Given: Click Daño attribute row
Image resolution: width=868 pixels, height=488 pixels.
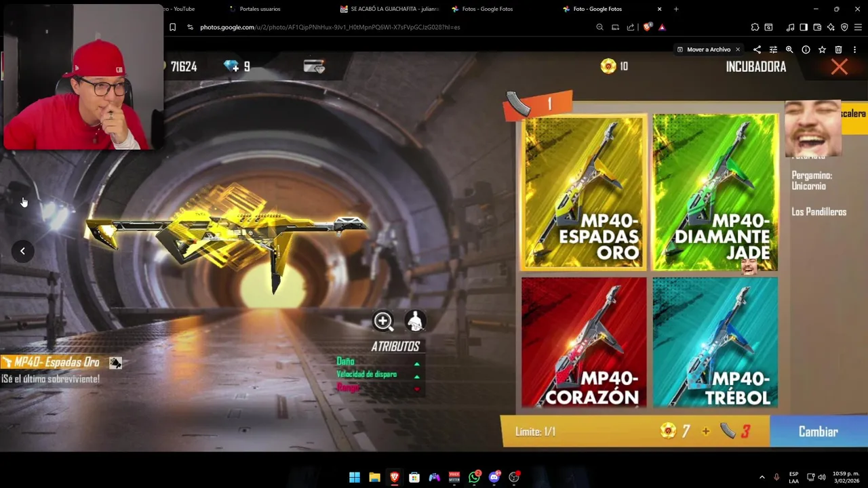Looking at the screenshot, I should pos(378,362).
